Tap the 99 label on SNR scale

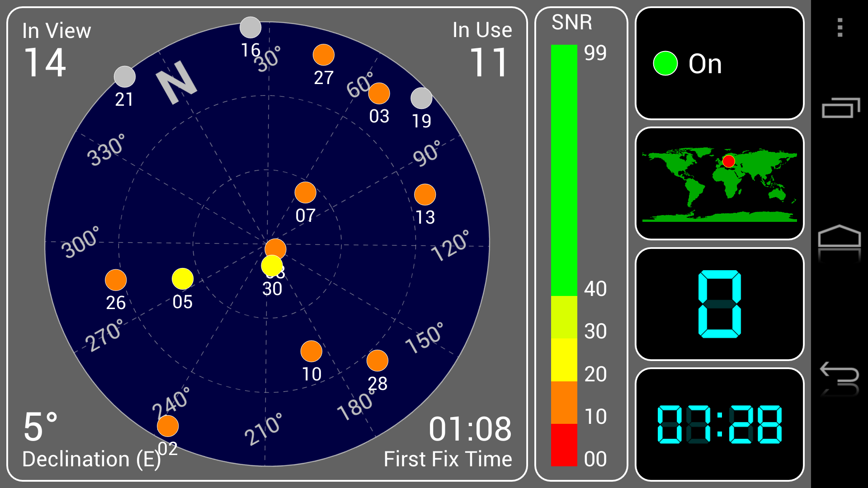tap(595, 53)
